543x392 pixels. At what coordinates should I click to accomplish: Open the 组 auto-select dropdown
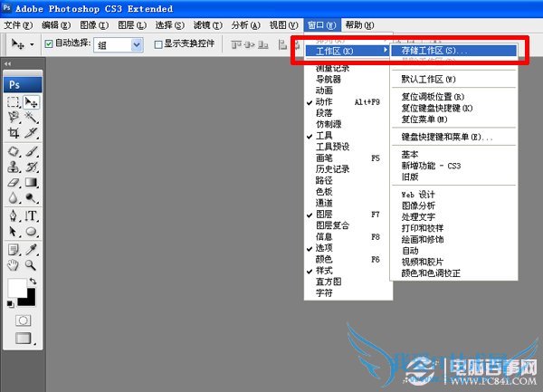tap(118, 44)
